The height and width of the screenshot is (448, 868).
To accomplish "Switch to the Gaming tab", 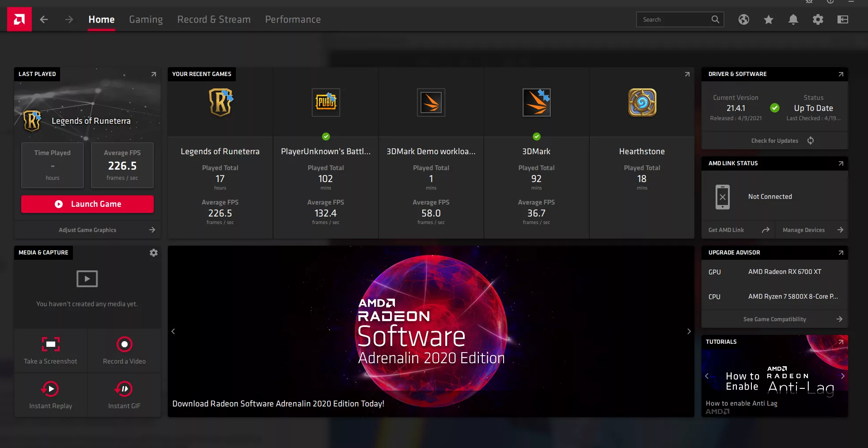I will point(146,19).
